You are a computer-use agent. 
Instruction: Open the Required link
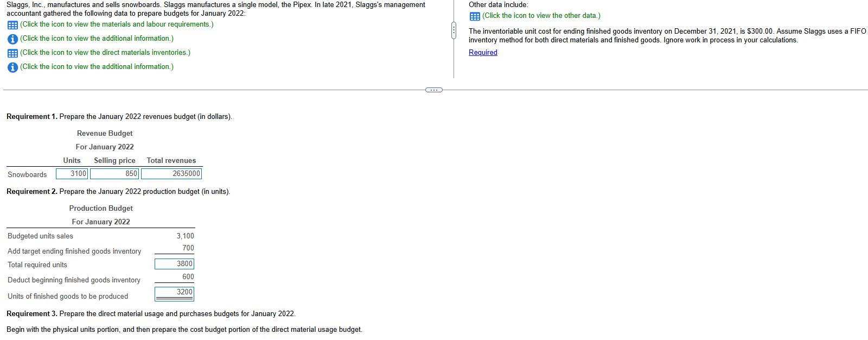coord(483,53)
